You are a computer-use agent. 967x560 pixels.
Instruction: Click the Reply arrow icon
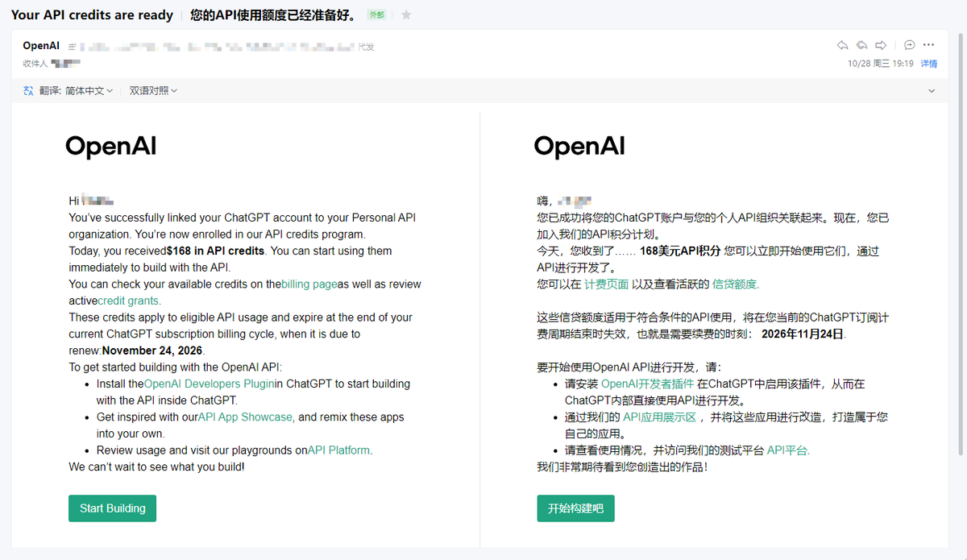point(842,45)
